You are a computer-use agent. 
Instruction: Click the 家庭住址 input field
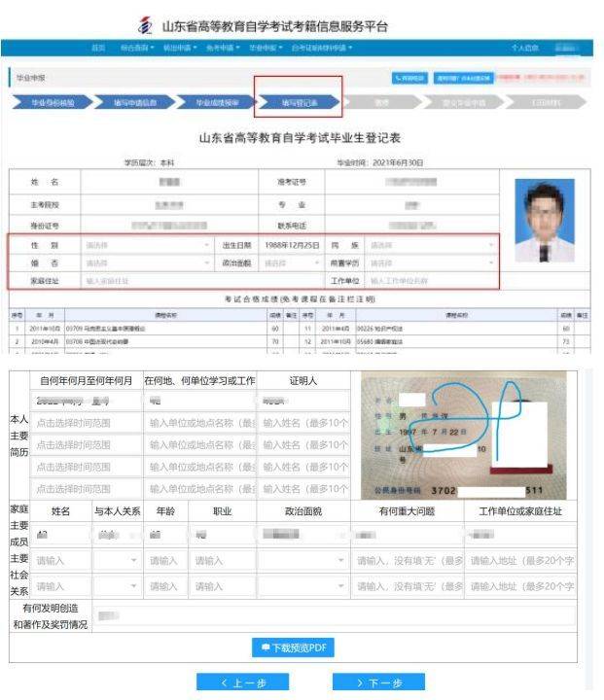(x=202, y=281)
